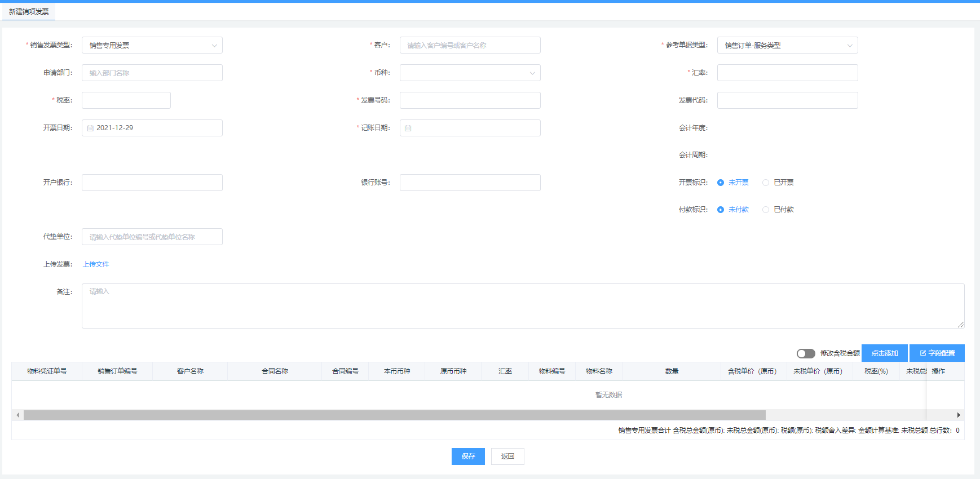The image size is (980, 479).
Task: Click the table's scroll-right arrow
Action: coord(959,415)
